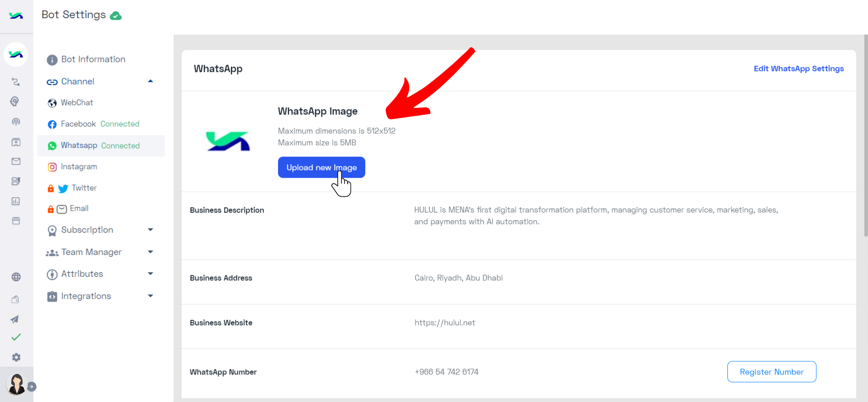Click the Maximum size is 5MB text
The image size is (868, 402).
pos(317,143)
